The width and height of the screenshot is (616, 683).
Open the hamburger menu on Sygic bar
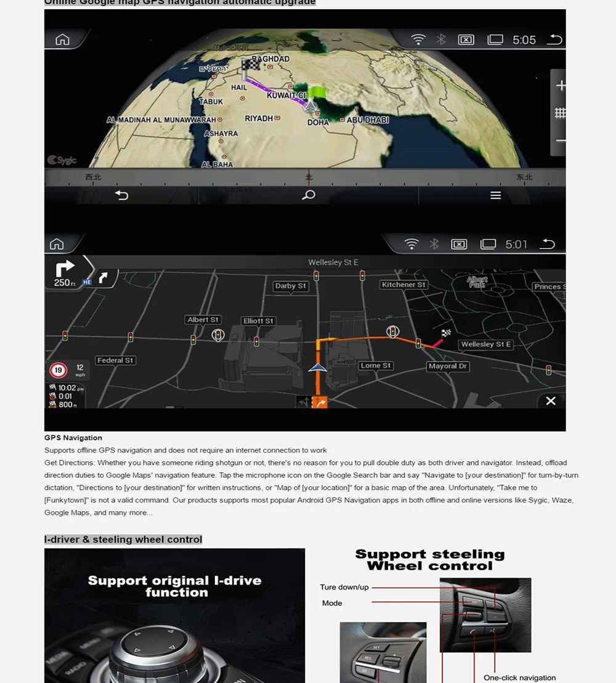pos(495,195)
